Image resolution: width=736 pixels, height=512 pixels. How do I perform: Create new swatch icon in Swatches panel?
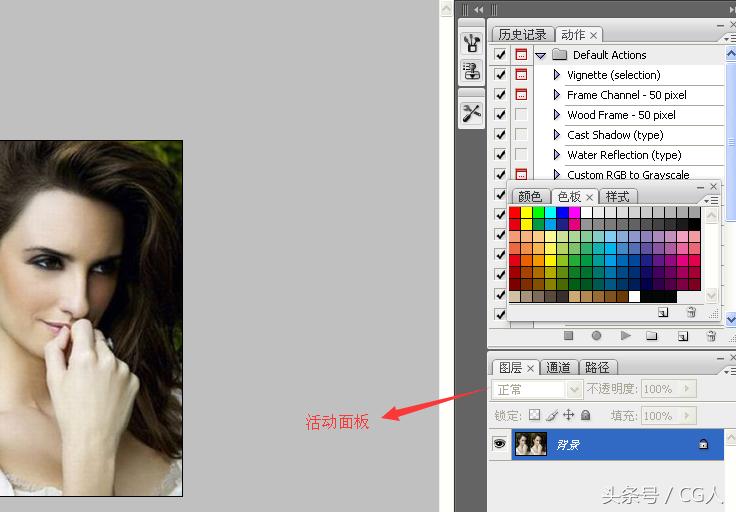tap(663, 312)
